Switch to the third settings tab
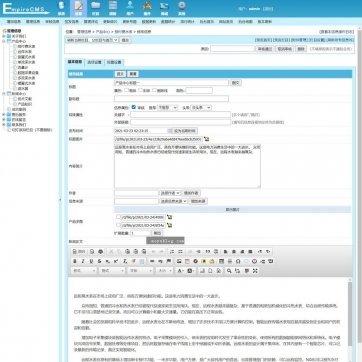The width and height of the screenshot is (362, 362). pos(114,62)
